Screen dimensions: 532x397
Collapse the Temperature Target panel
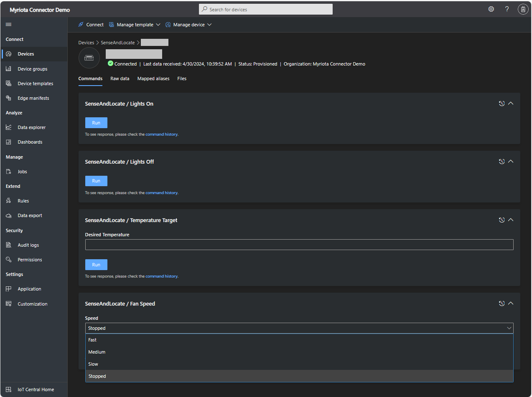click(x=511, y=220)
